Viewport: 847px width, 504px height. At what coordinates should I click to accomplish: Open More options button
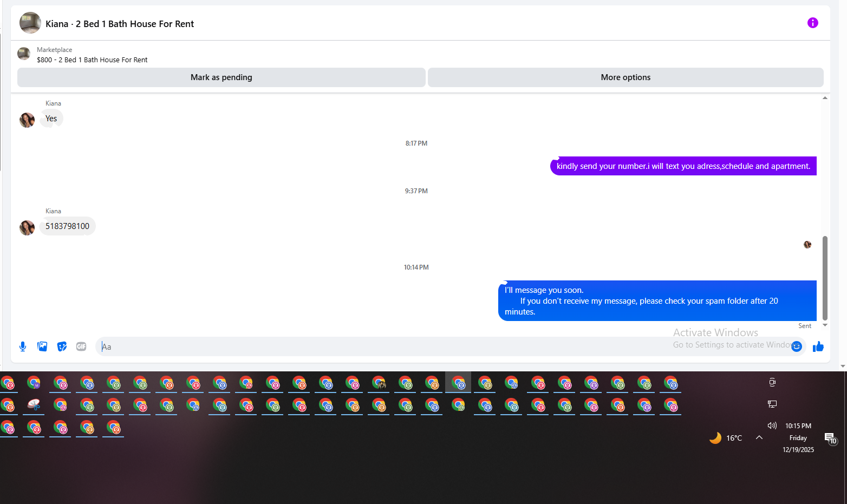626,77
